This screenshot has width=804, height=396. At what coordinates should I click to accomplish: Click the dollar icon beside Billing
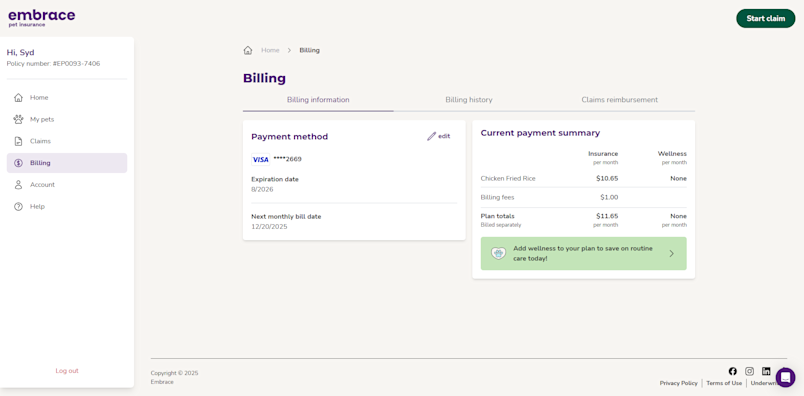tap(18, 163)
